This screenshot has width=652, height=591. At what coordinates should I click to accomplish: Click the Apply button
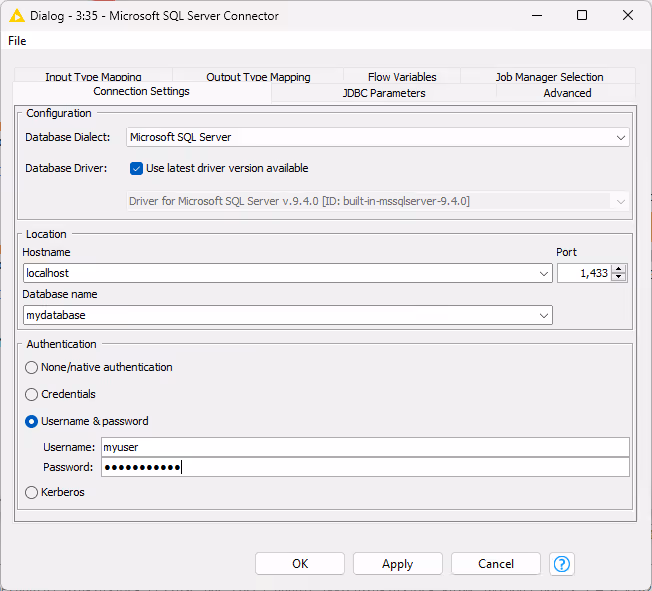tap(397, 564)
